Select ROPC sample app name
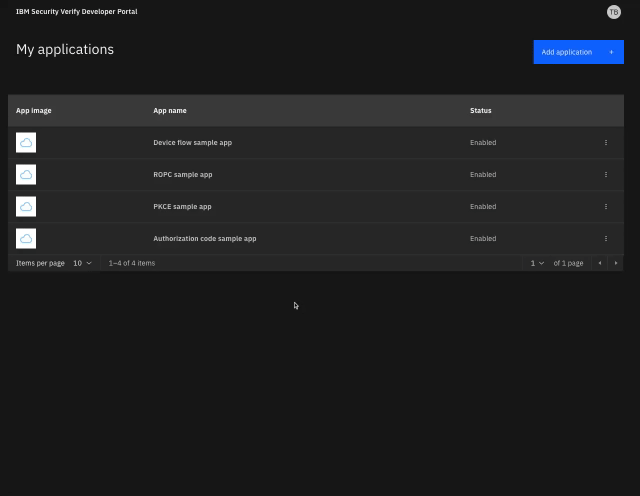The width and height of the screenshot is (640, 496). 183,174
